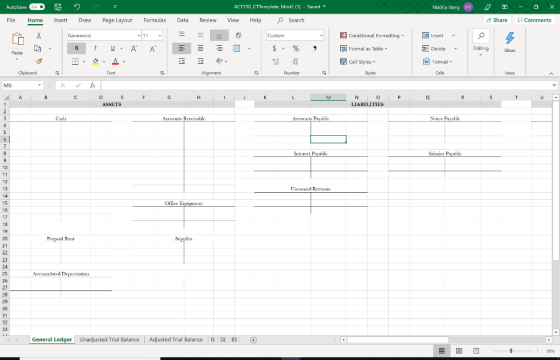The image size is (560, 360).
Task: Click the Decrease Indent icon
Action: click(182, 61)
